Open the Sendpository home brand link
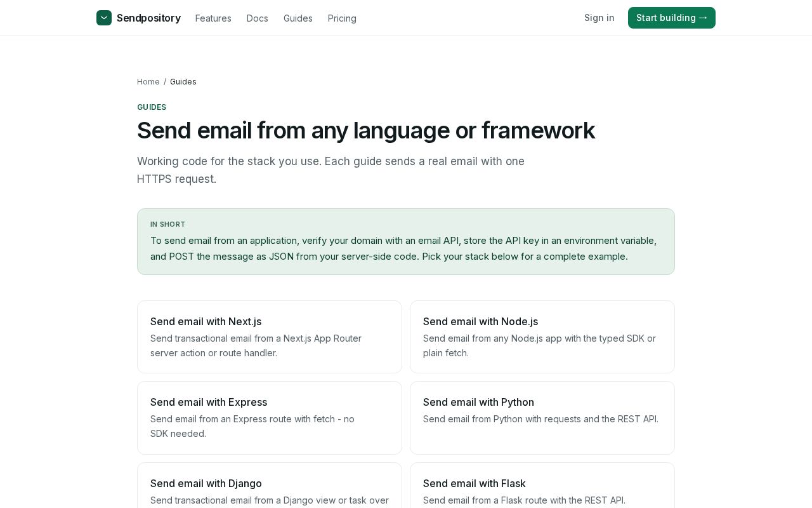 pyautogui.click(x=138, y=18)
